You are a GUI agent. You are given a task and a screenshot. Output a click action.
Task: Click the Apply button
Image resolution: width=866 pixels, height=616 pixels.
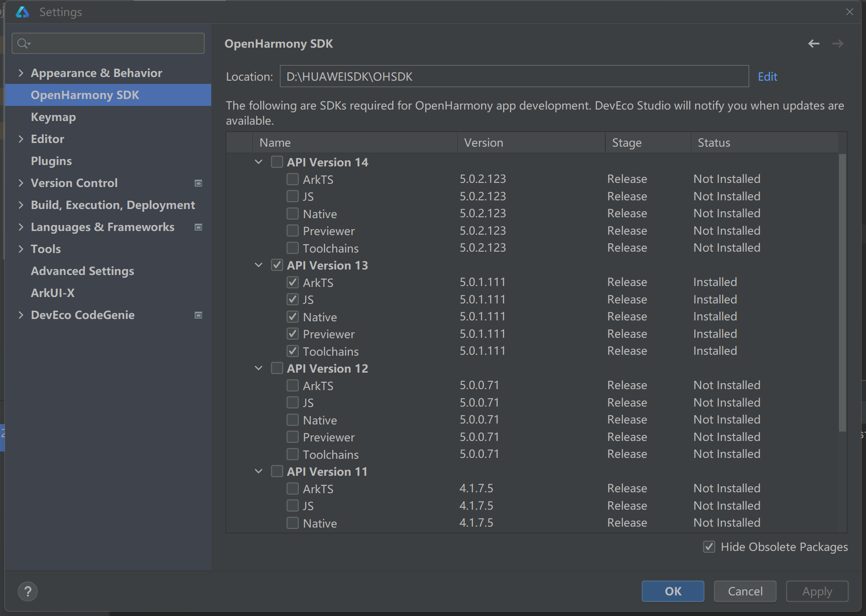point(817,591)
